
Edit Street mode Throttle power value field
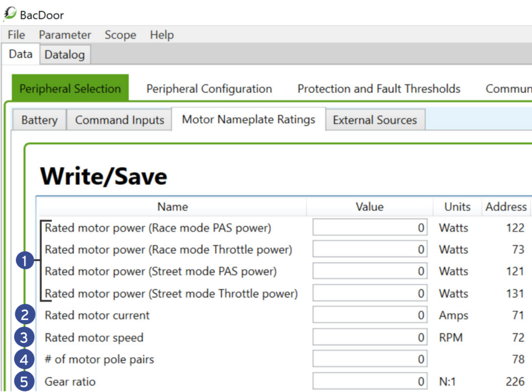[x=370, y=293]
